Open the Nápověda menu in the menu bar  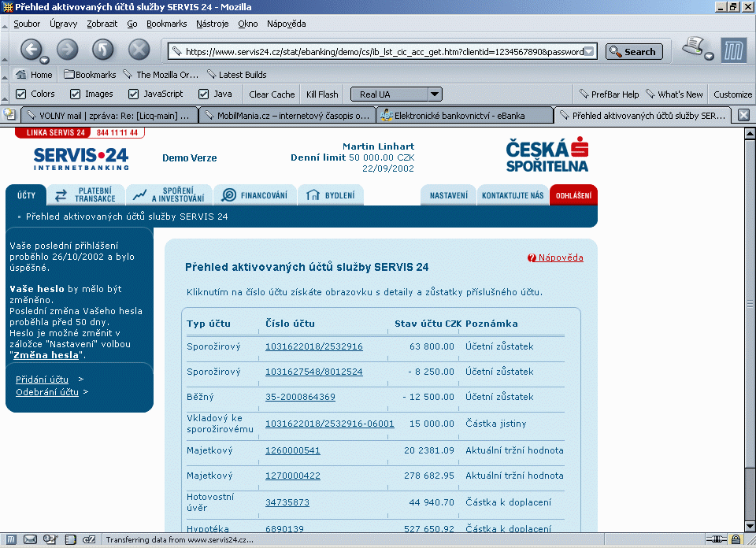click(x=287, y=24)
